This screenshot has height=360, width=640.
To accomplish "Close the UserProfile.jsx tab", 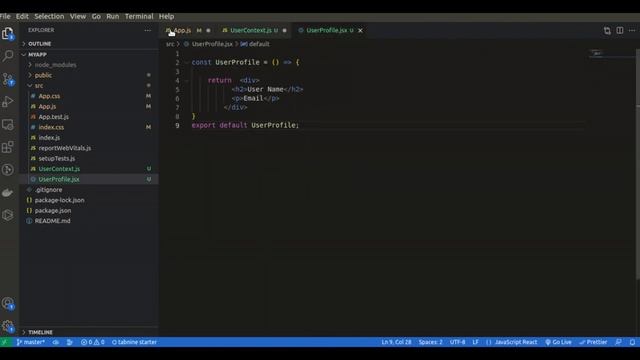I will 360,31.
